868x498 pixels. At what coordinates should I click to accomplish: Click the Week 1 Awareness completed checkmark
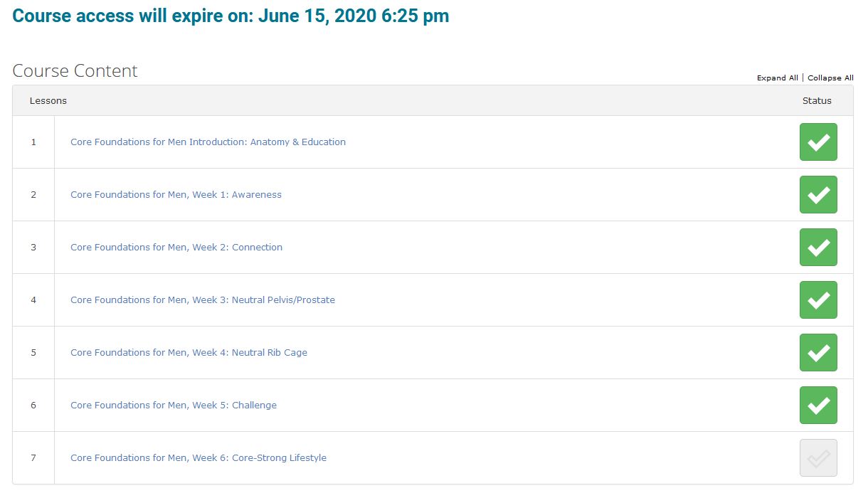click(x=818, y=195)
